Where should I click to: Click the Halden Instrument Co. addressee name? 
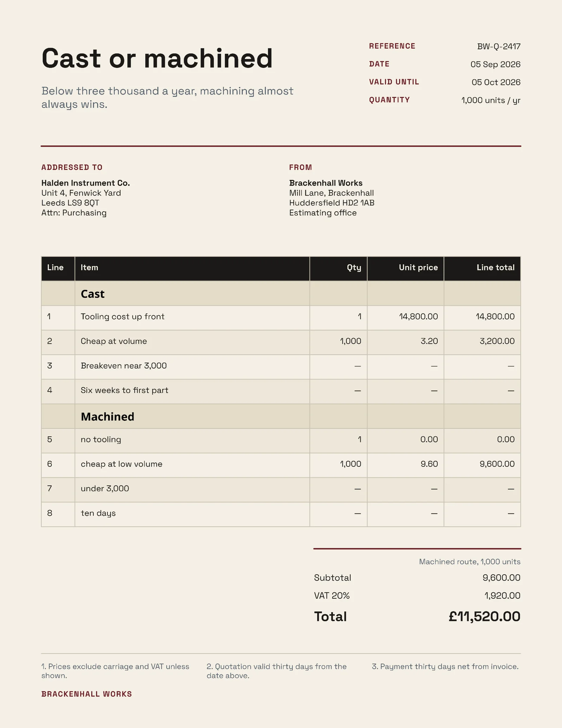pos(86,183)
